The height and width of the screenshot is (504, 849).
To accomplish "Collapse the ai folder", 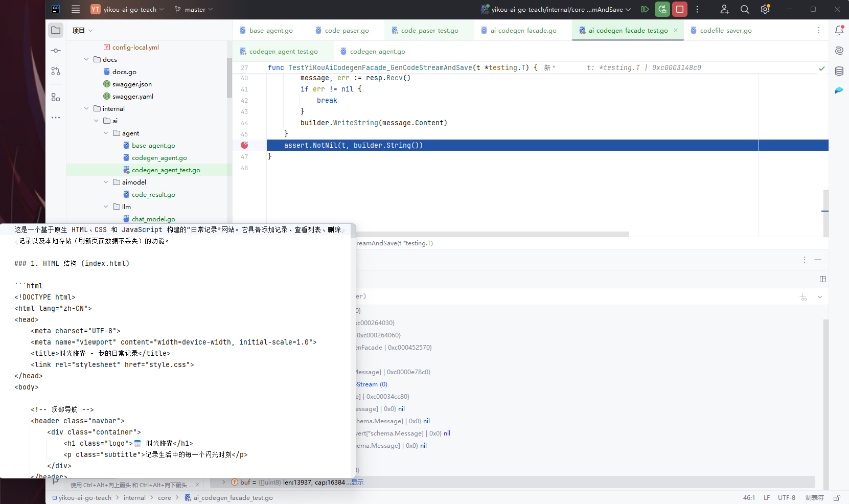I will pyautogui.click(x=96, y=121).
